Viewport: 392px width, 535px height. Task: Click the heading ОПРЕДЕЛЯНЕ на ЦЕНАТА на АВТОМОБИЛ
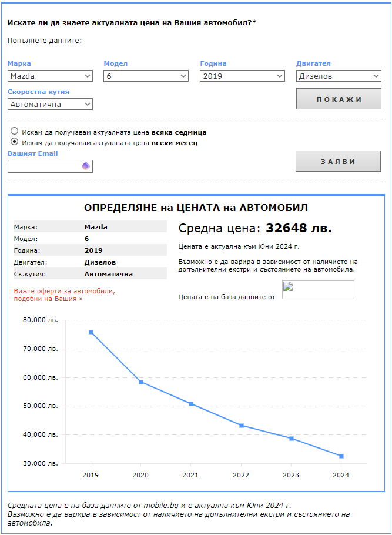(x=196, y=208)
